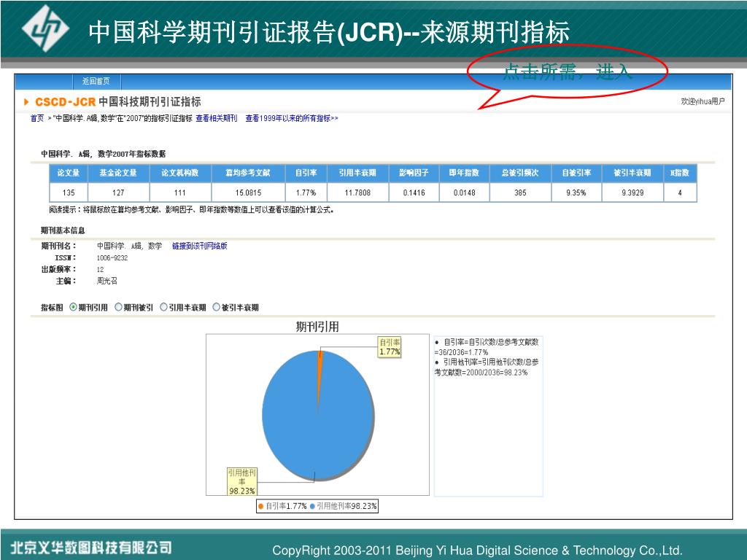Follow the 链接到该刊网络版 link
This screenshot has width=747, height=560.
coord(200,246)
